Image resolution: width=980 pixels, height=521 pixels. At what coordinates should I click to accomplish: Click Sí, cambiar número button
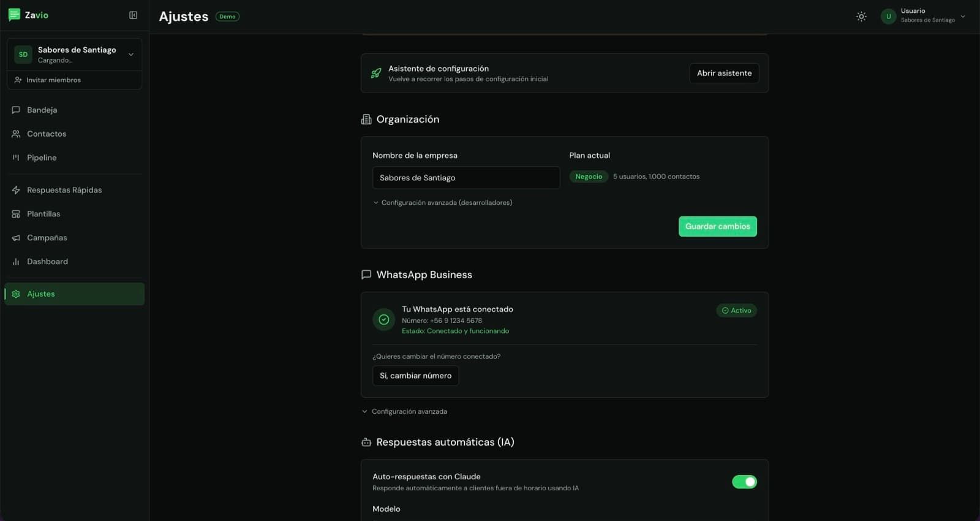pos(415,376)
